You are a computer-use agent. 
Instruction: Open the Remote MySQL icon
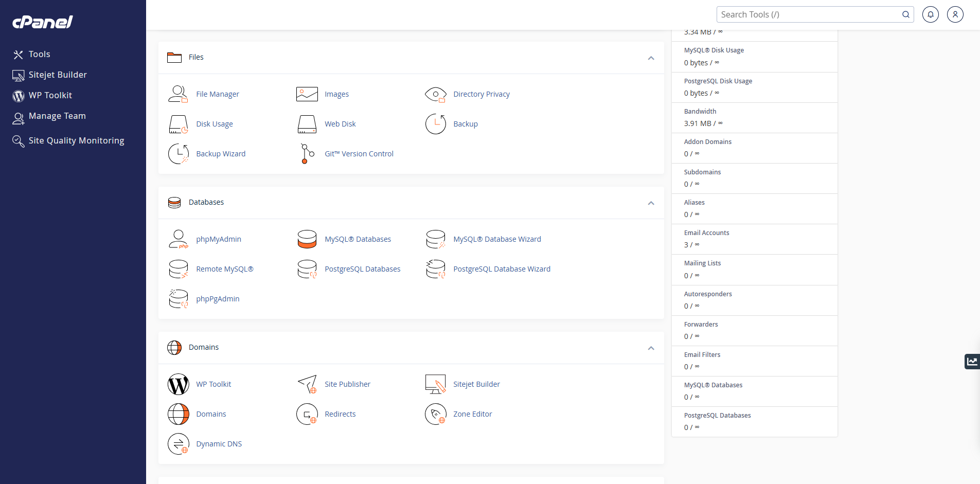pyautogui.click(x=178, y=269)
